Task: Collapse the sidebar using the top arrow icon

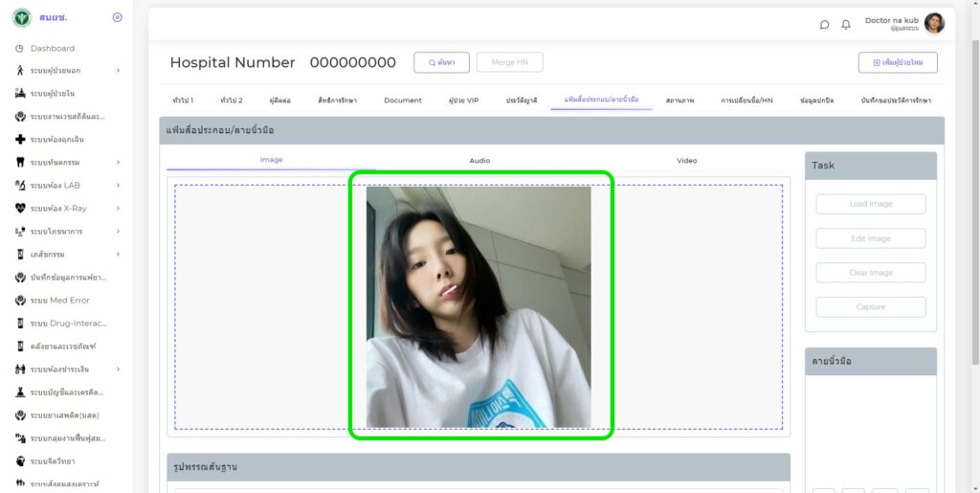Action: 118,17
